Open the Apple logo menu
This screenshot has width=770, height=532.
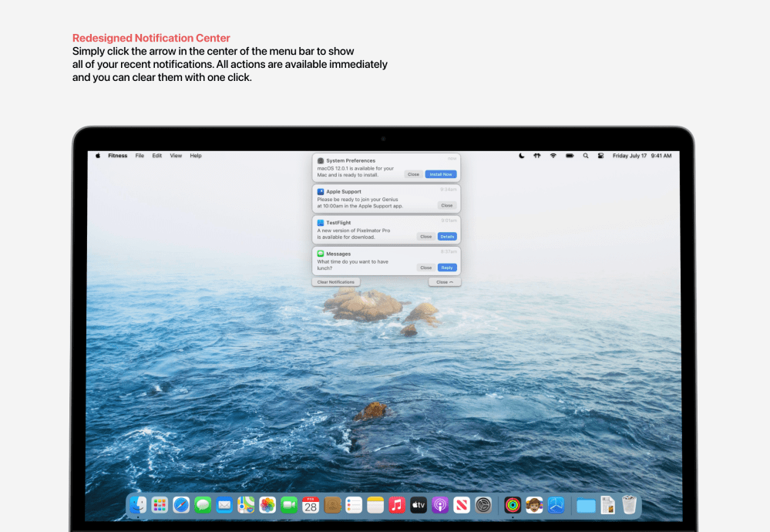(98, 156)
